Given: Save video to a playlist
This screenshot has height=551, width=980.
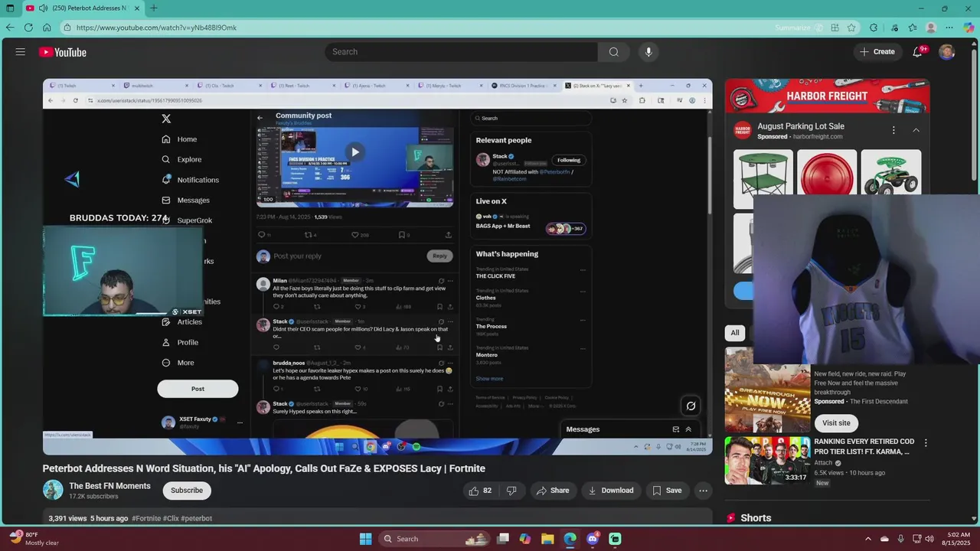Looking at the screenshot, I should click(x=666, y=491).
